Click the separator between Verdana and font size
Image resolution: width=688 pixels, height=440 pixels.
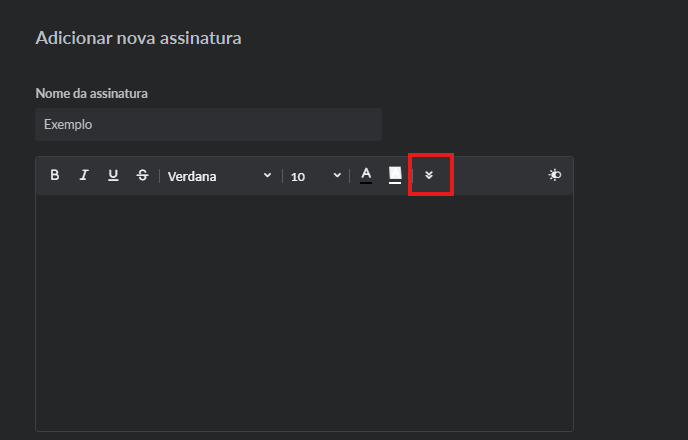[283, 175]
